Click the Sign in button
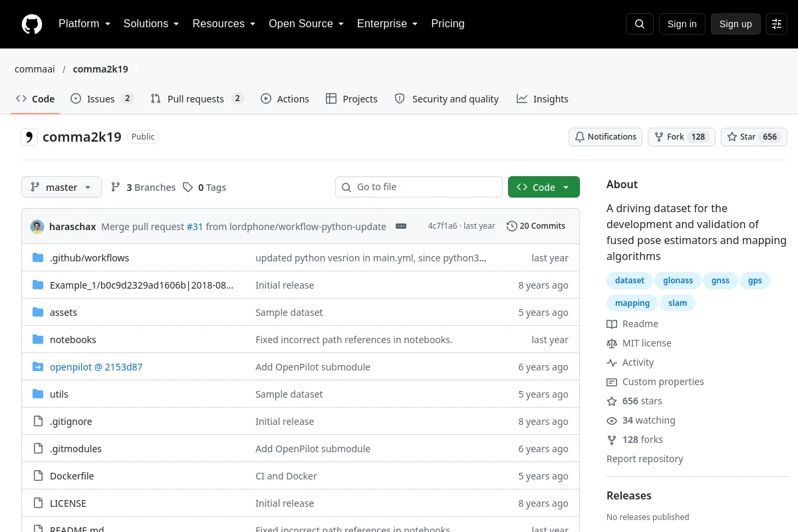 [x=682, y=24]
